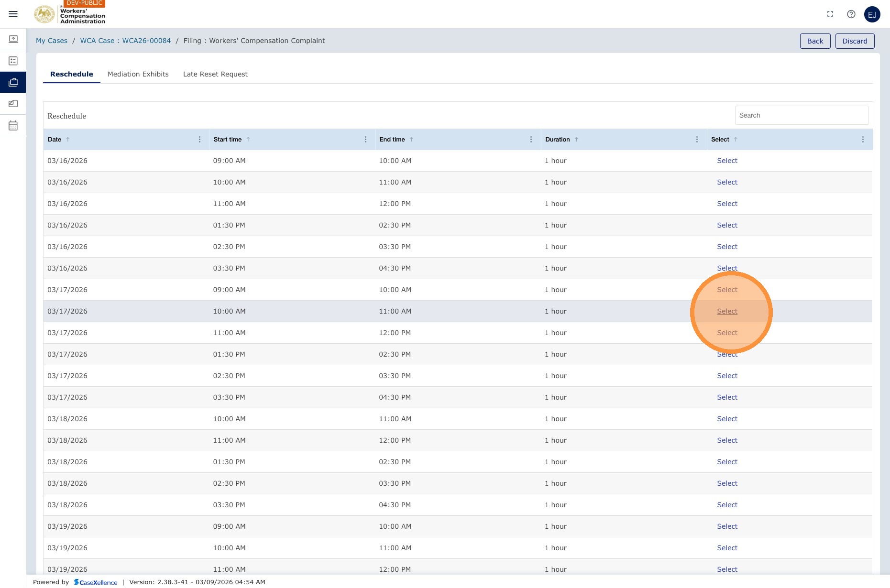The height and width of the screenshot is (588, 890).
Task: Open Date column options menu
Action: pos(200,140)
